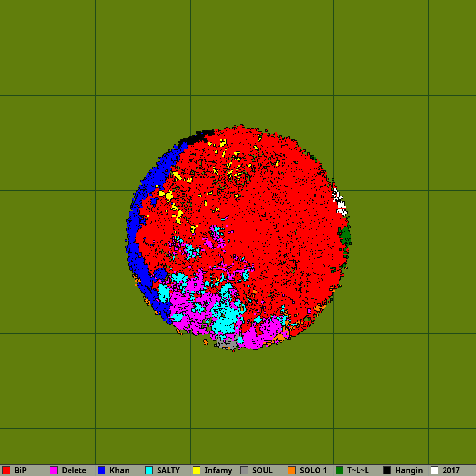Select the blue Khan legend swatch
The image size is (476, 476).
click(x=101, y=470)
